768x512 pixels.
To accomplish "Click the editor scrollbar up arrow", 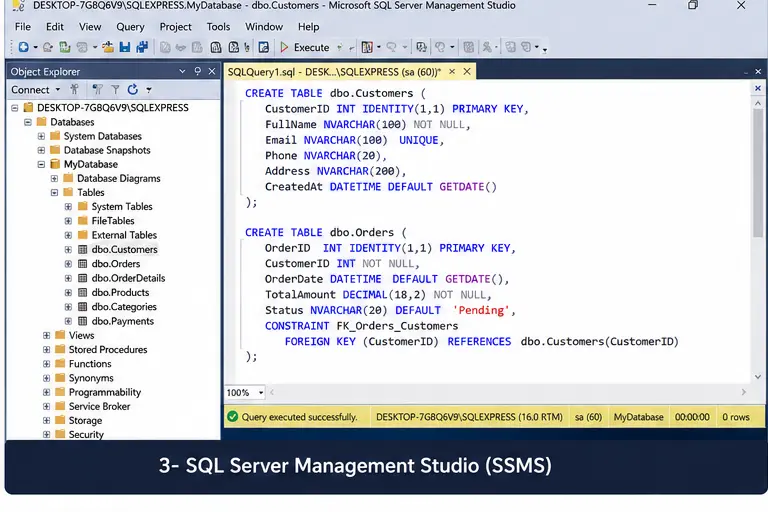I will 758,103.
